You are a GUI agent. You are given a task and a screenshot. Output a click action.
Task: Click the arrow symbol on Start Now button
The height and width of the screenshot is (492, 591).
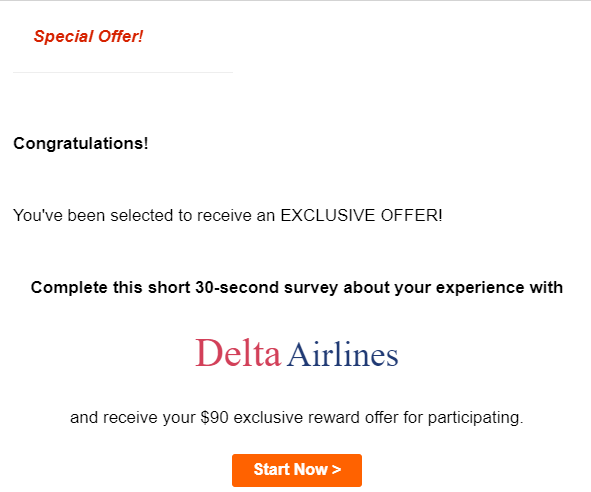(336, 470)
